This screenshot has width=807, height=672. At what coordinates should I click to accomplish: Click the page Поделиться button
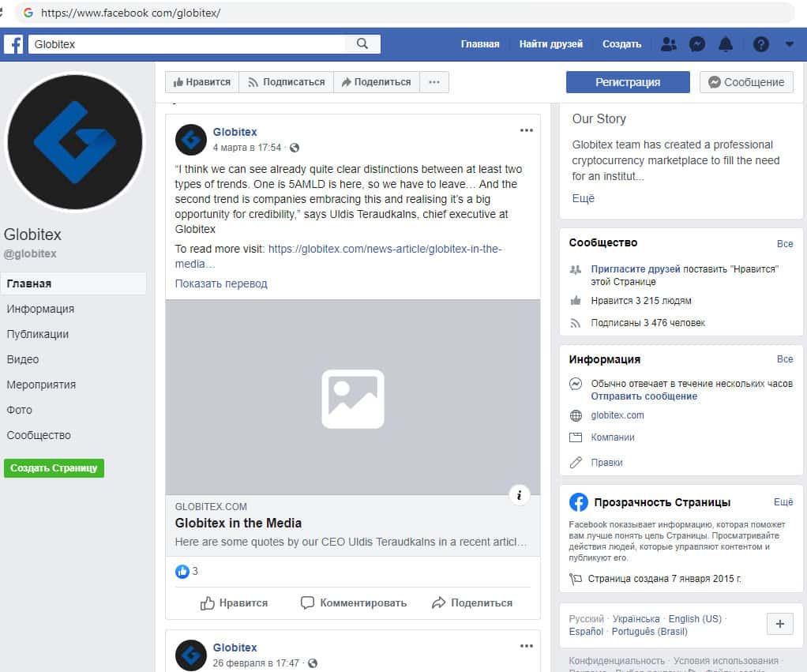(376, 82)
